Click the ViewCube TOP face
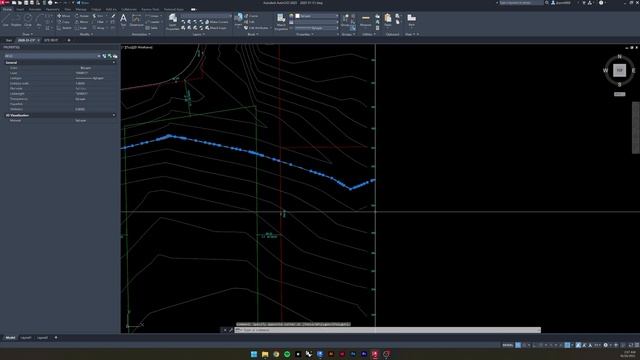Screen dimensions: 640x360 pyautogui.click(x=619, y=70)
